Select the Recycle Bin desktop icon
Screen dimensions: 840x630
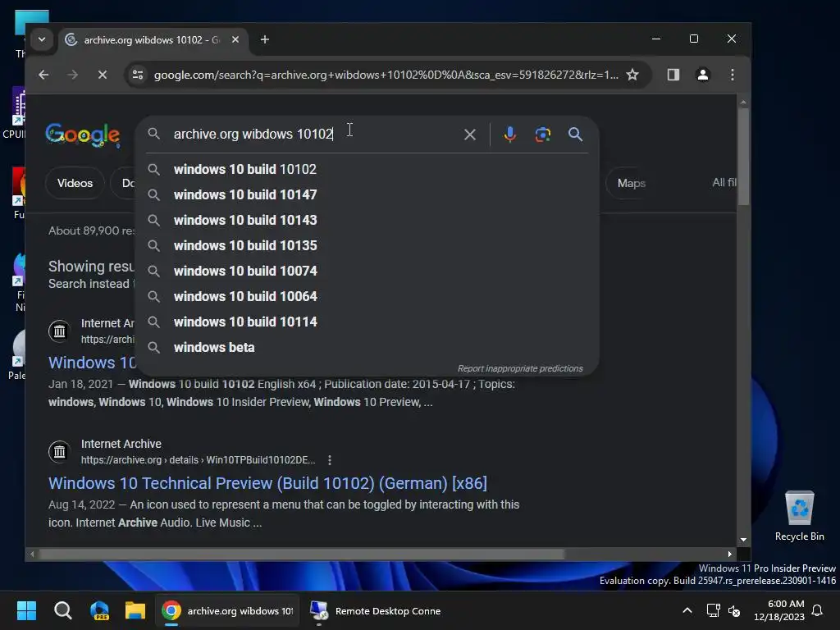point(799,517)
